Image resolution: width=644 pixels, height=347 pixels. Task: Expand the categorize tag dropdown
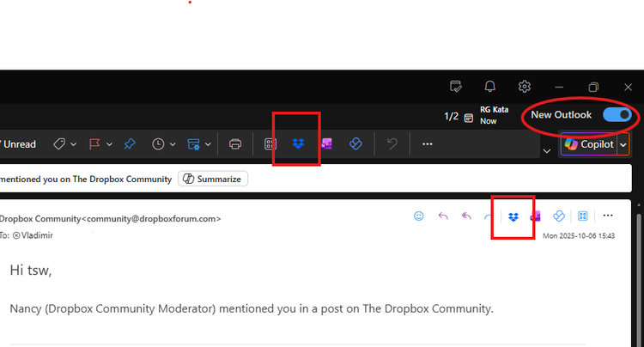tap(74, 144)
